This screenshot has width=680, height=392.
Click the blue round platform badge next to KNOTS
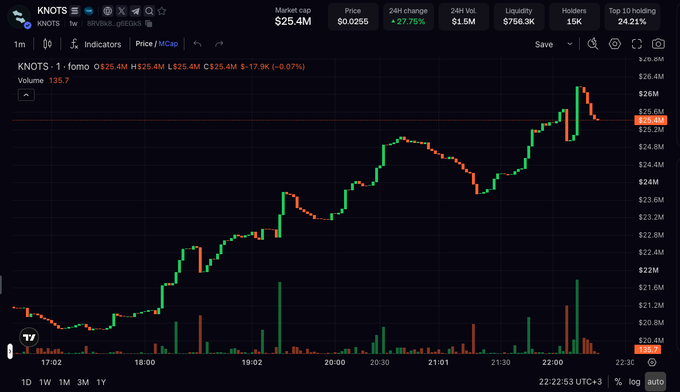[x=89, y=11]
